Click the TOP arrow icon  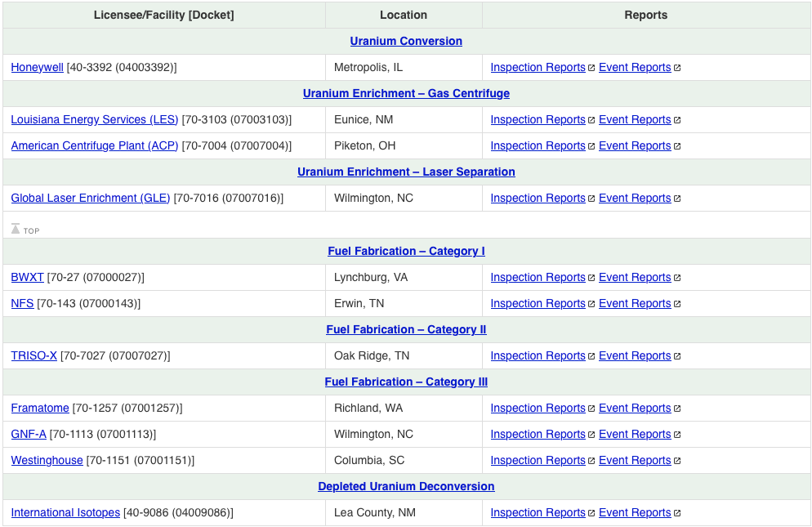point(16,229)
